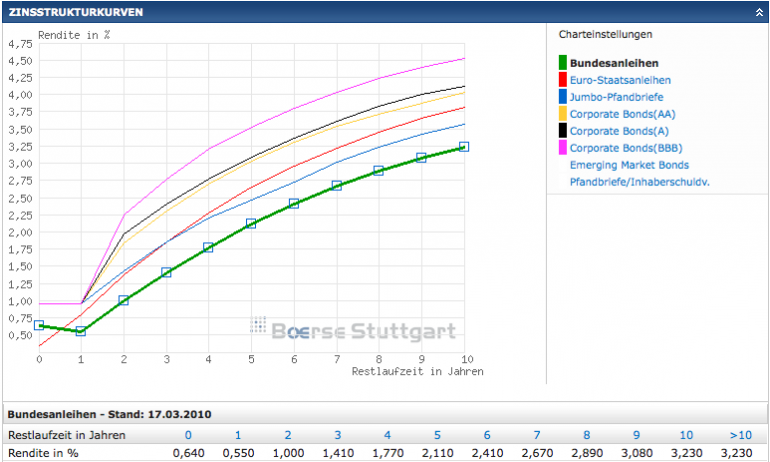Click the red Euro-Staatsanleihen color swatch
The width and height of the screenshot is (770, 462).
tap(563, 80)
